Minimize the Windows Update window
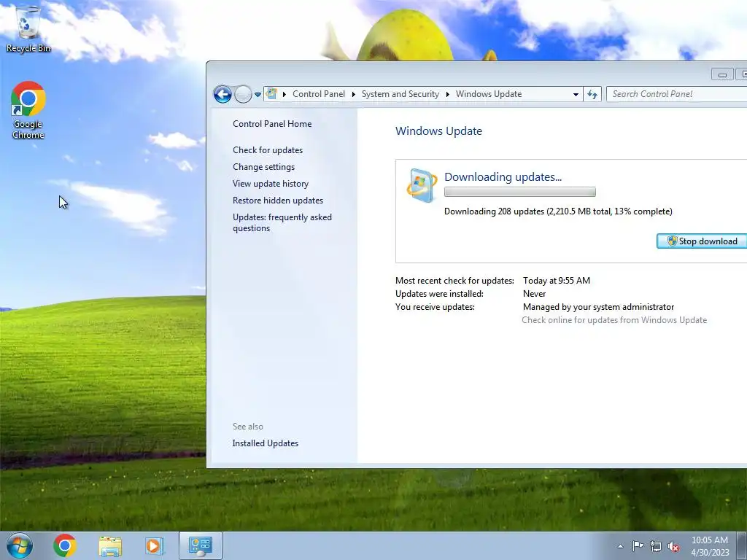The width and height of the screenshot is (747, 560). 722,74
